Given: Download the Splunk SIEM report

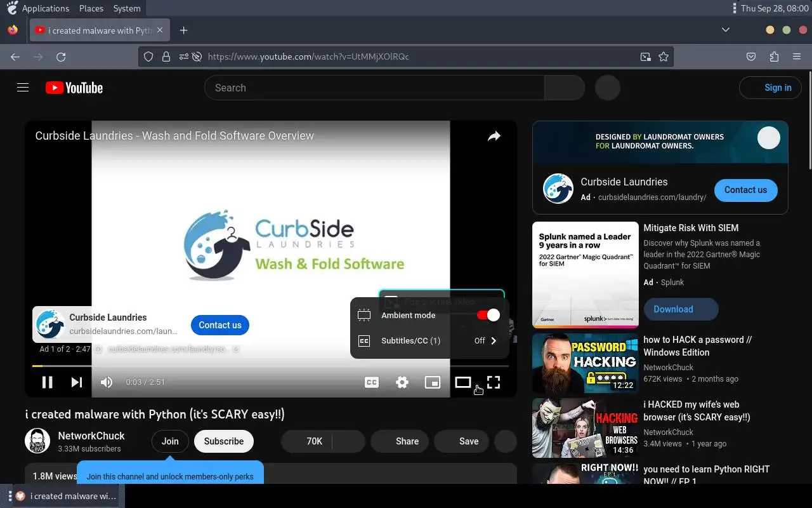Looking at the screenshot, I should pos(681,309).
